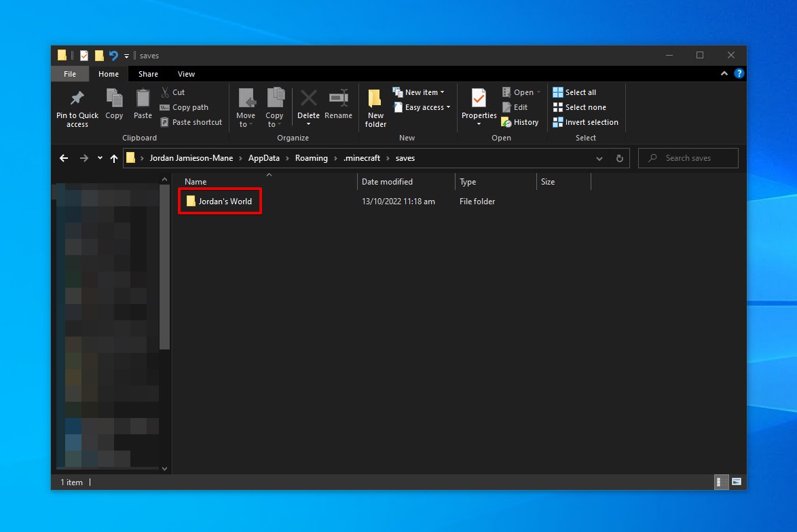
Task: Click Pin to Quick access icon
Action: coord(77,99)
